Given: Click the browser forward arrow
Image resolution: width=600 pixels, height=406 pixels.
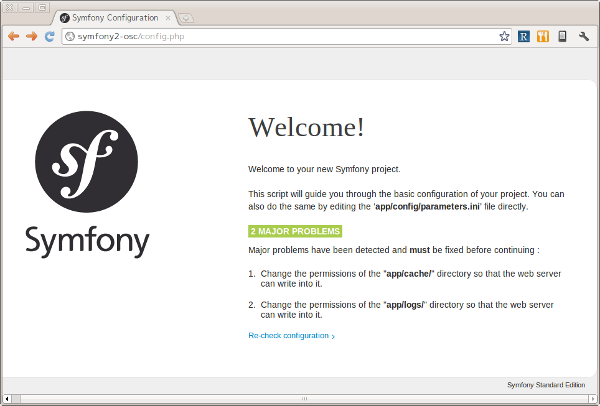Looking at the screenshot, I should click(31, 36).
